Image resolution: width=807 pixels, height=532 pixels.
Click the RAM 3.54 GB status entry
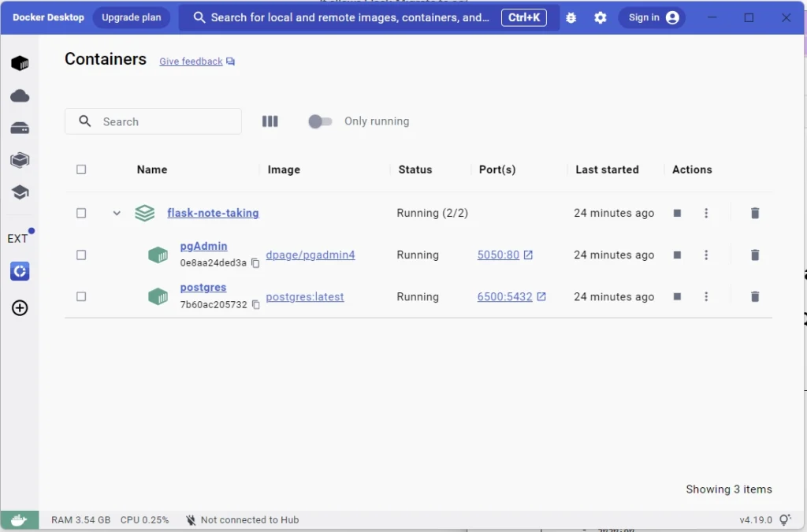81,520
